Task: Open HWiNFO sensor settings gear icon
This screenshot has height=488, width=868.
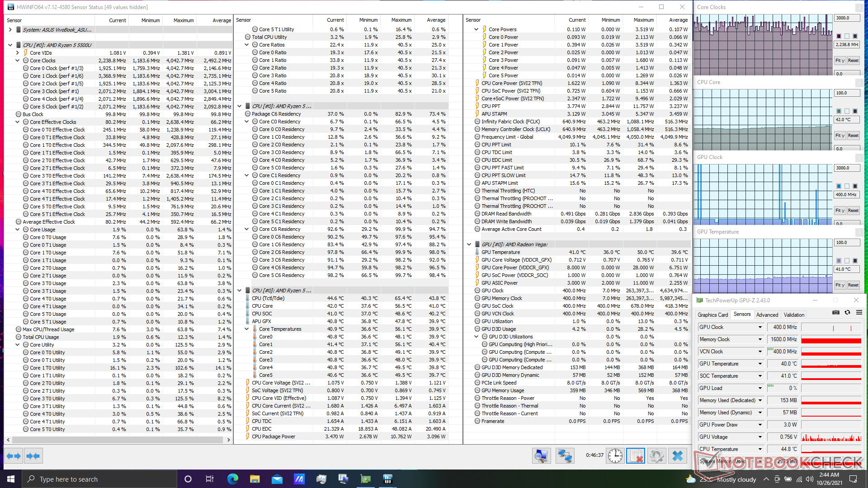Action: tap(656, 456)
